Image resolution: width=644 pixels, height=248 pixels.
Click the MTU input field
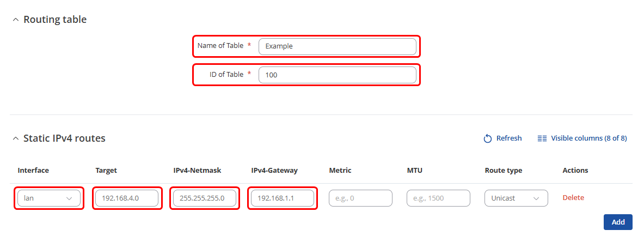tap(438, 198)
